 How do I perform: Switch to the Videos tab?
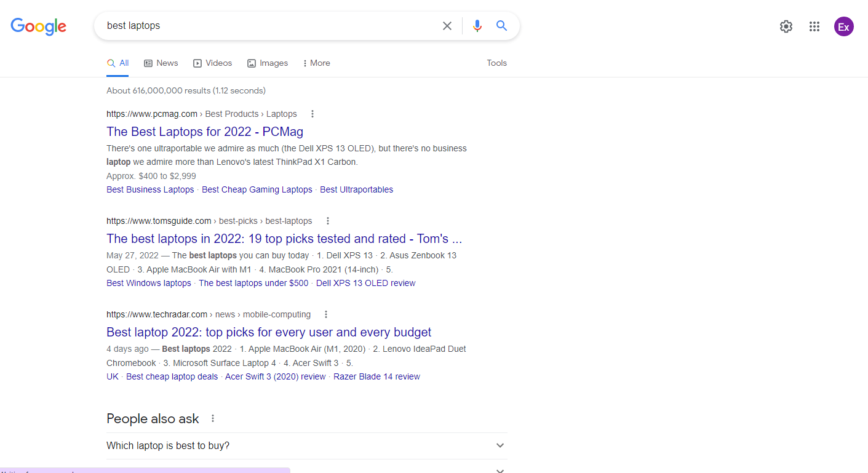click(213, 63)
